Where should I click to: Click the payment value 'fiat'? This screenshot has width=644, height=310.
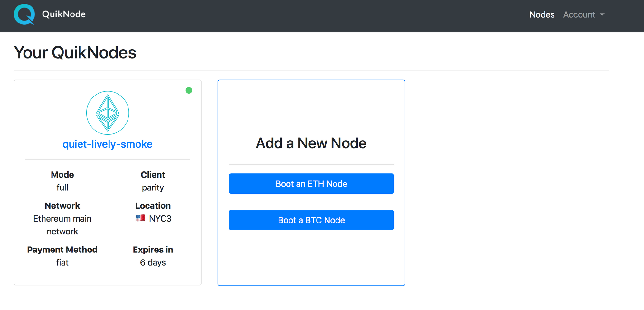click(62, 262)
